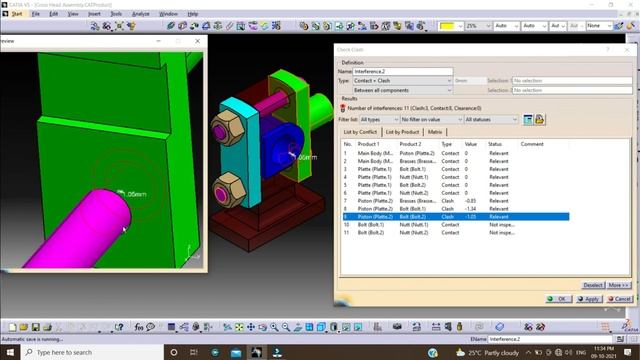The image size is (640, 360).
Task: Switch to the List by Product tab
Action: [x=402, y=132]
